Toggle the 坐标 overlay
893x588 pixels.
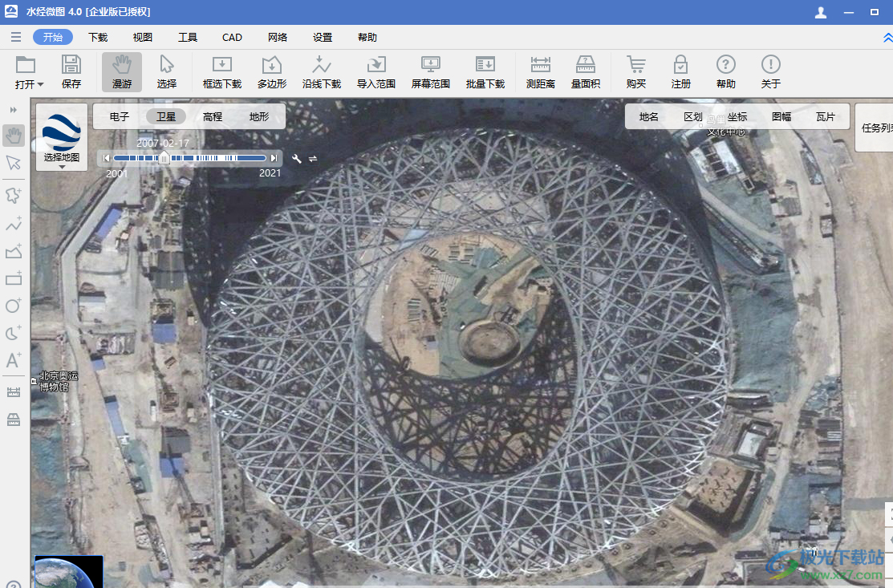[737, 116]
